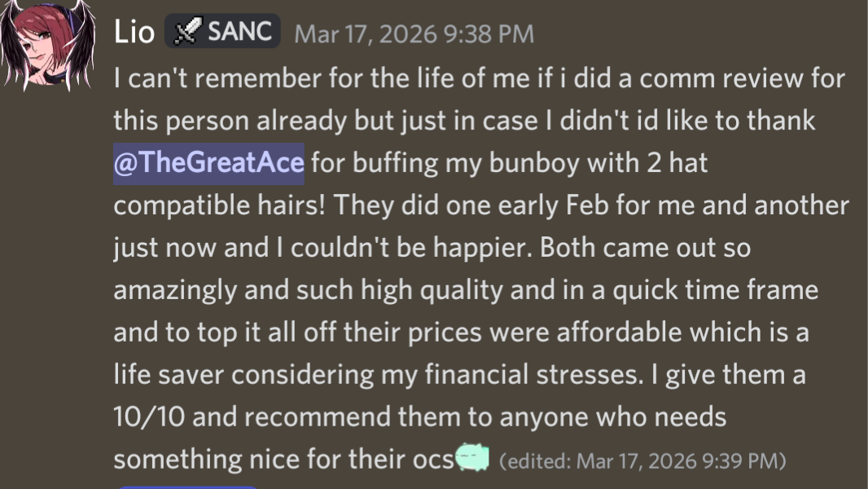868x489 pixels.
Task: Click the Mar 17, 2026 9:38 PM timestamp
Action: pyautogui.click(x=414, y=34)
